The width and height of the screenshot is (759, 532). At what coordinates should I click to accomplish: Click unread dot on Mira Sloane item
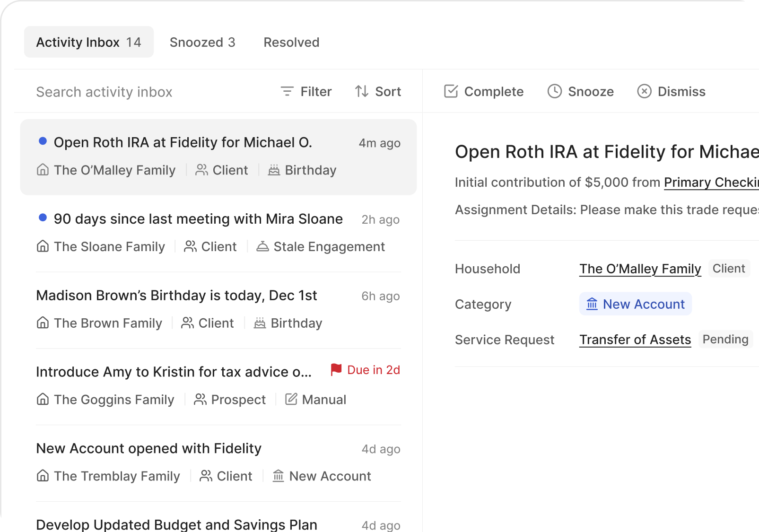(43, 218)
